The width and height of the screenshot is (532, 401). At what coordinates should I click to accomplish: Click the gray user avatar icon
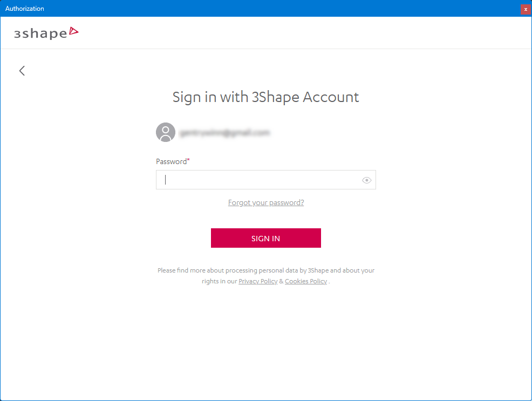click(x=166, y=132)
